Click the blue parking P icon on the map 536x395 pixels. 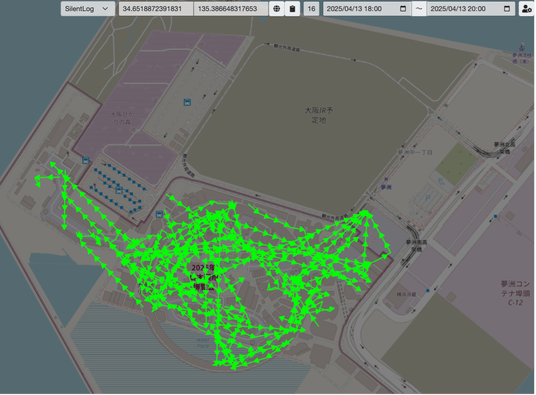click(x=428, y=198)
